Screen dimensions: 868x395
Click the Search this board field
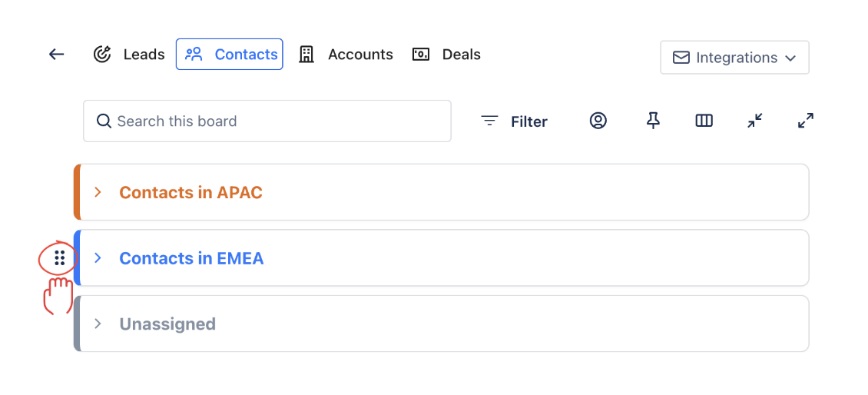click(267, 121)
